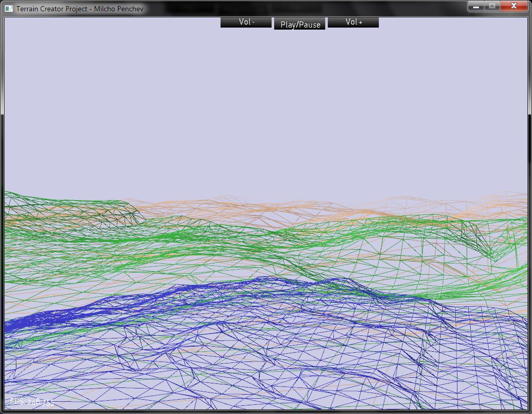Toggle music with Play/Pause button
This screenshot has width=532, height=414.
[x=300, y=24]
